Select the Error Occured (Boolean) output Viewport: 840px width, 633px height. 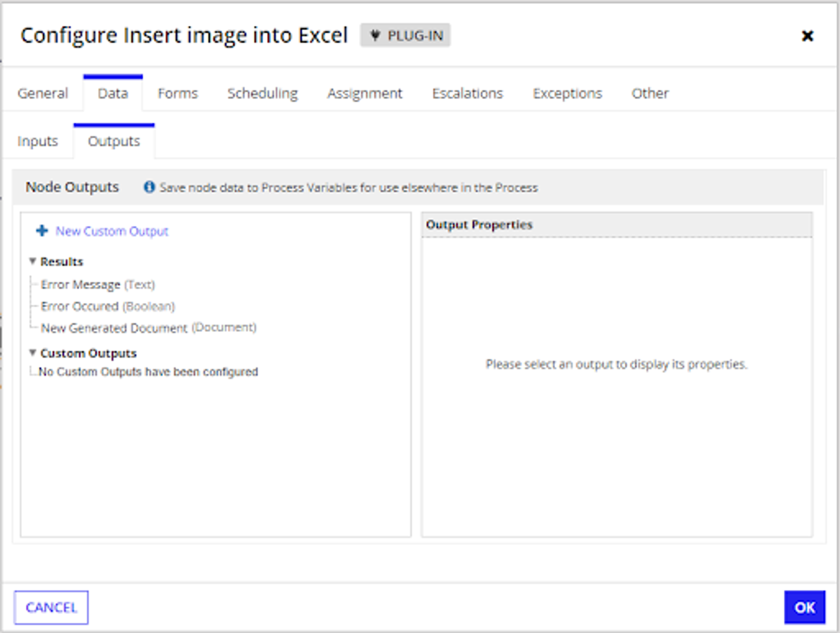[108, 306]
